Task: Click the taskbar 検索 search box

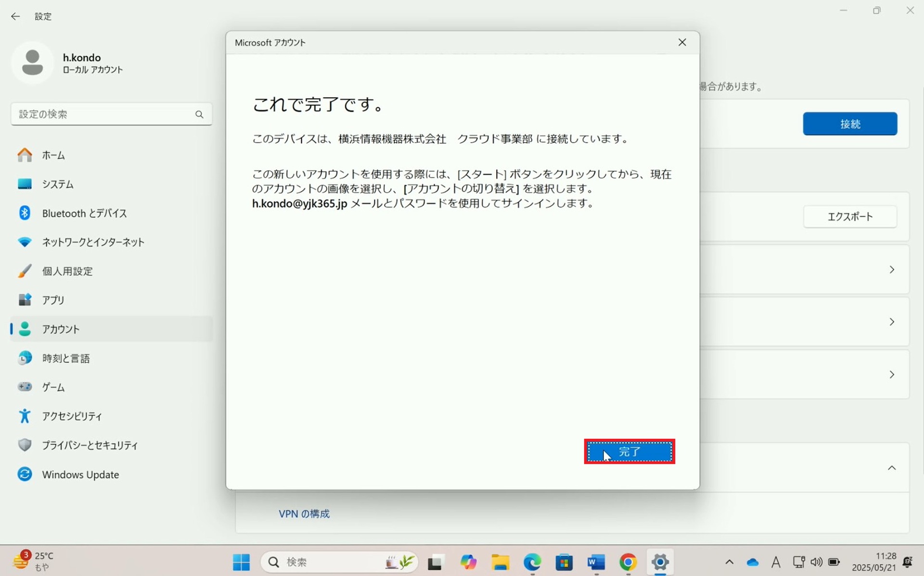Action: (x=340, y=562)
